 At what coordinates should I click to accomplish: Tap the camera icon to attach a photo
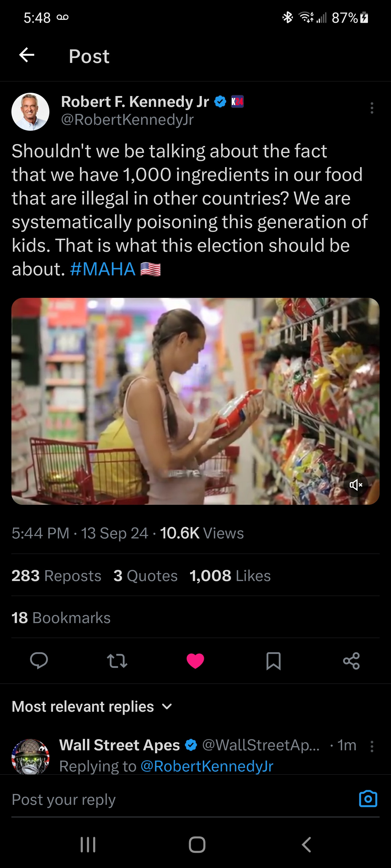click(368, 799)
